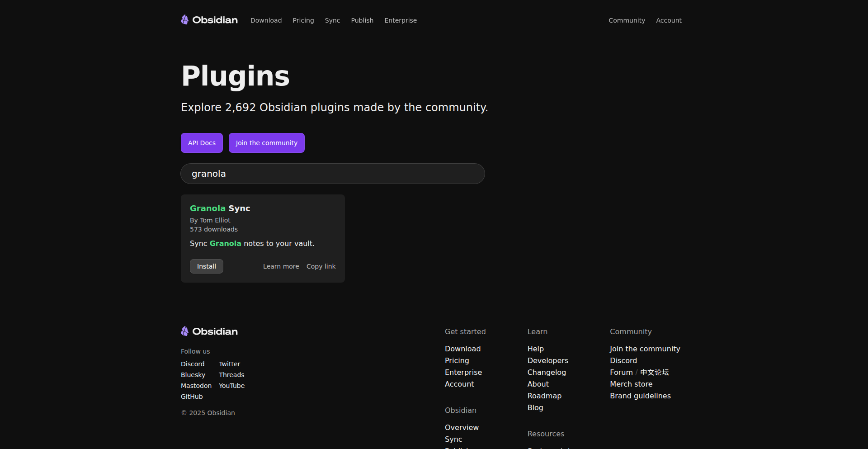Click the Obsidian logo in the header

[x=209, y=20]
